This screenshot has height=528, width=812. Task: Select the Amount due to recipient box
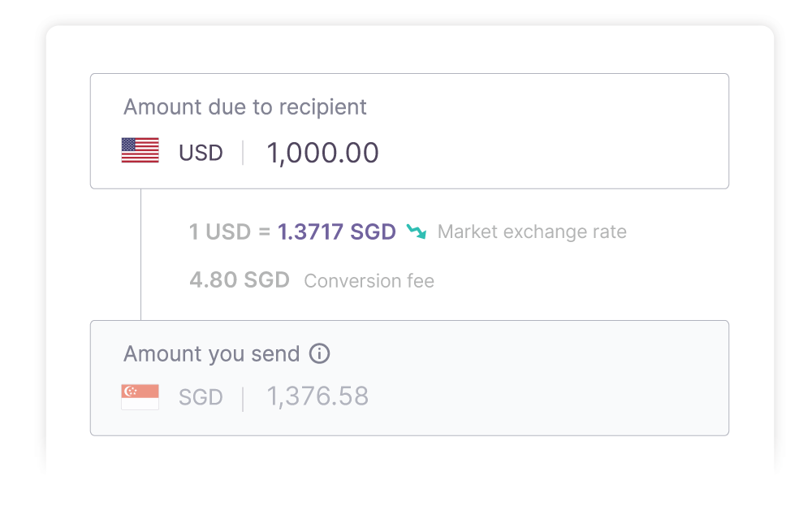(409, 131)
